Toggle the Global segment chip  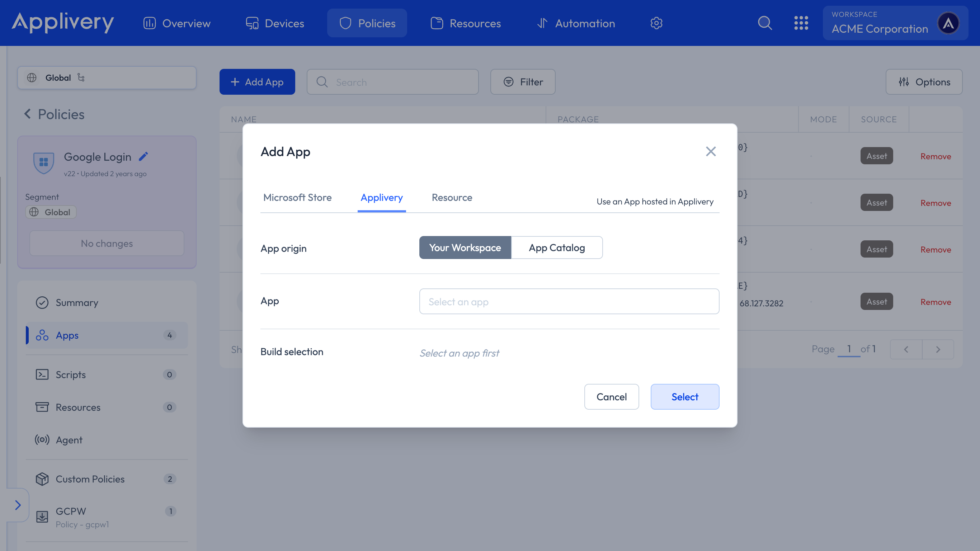51,212
